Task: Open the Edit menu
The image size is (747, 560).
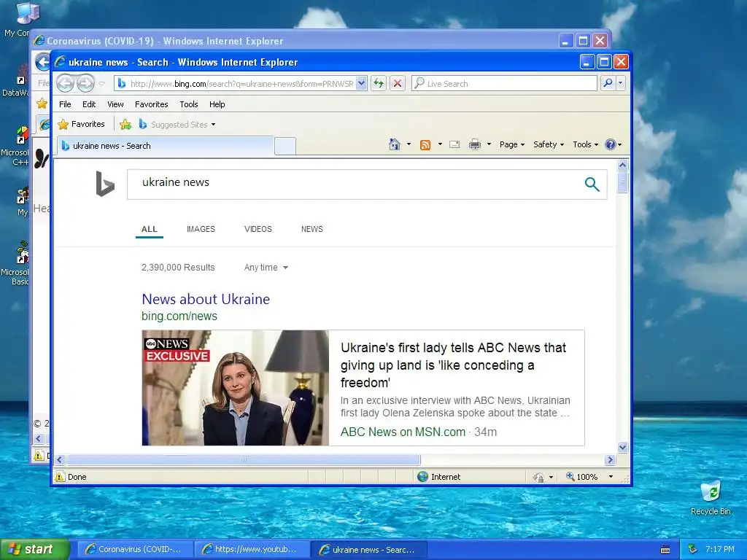Action: (x=88, y=104)
